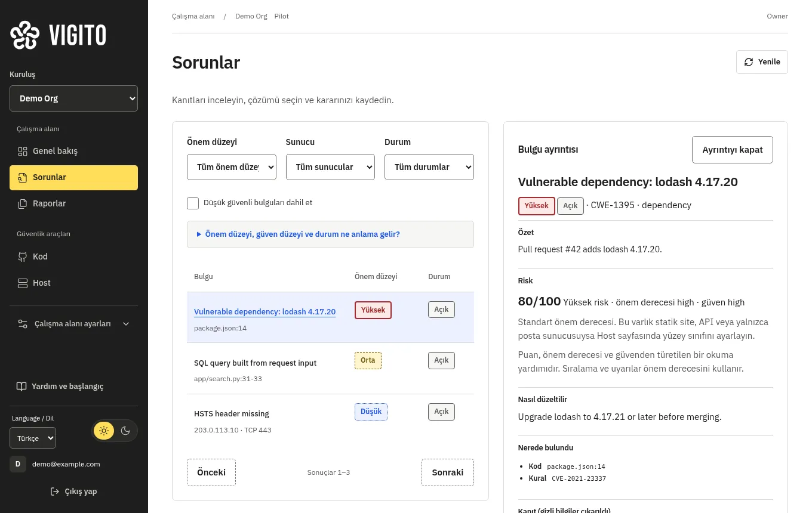Expand the Önem düzeyi explanation disclosure
This screenshot has height=513, width=812.
click(330, 234)
